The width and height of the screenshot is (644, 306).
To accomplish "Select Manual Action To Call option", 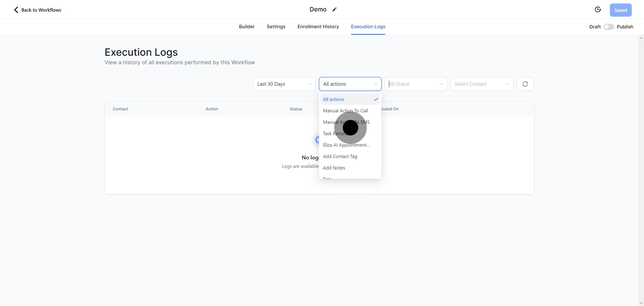I will (345, 111).
